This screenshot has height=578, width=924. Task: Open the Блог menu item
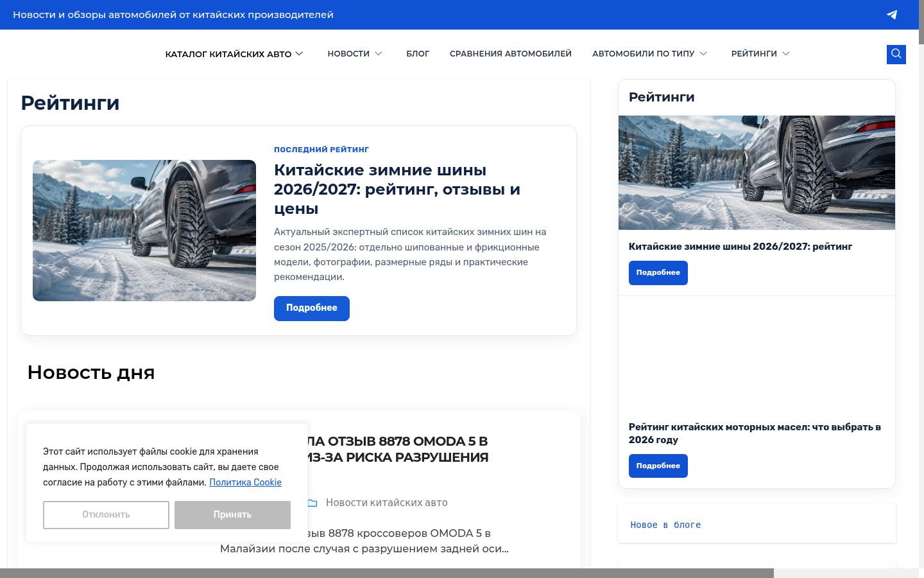418,54
